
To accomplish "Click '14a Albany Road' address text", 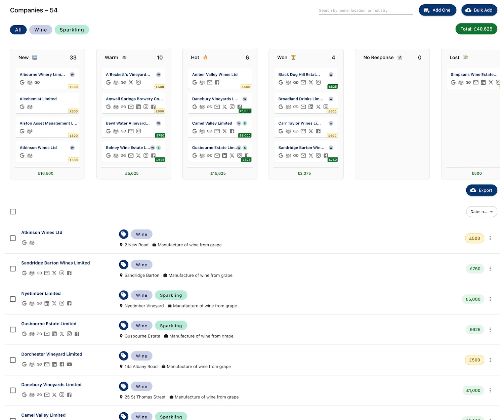I will click(x=141, y=367).
